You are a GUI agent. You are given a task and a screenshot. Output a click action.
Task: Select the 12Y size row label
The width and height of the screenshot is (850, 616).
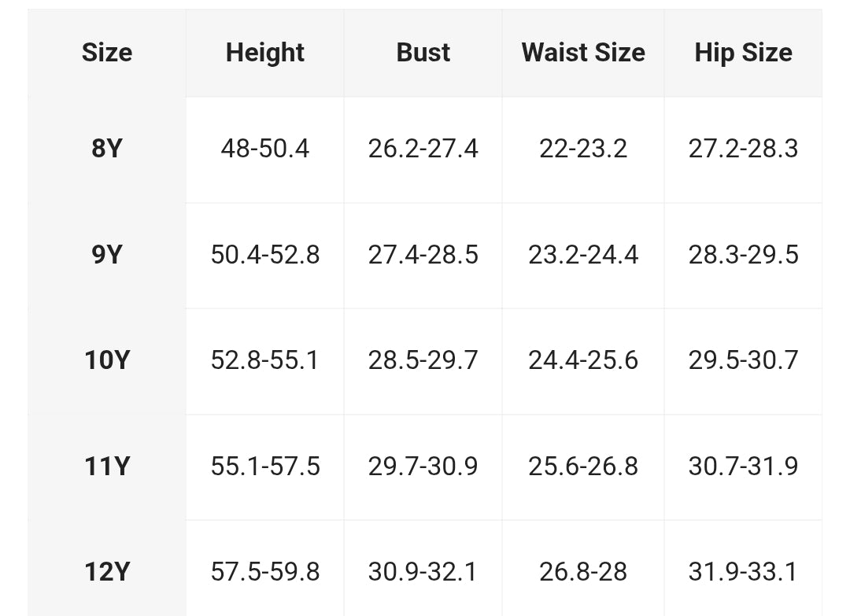point(107,572)
